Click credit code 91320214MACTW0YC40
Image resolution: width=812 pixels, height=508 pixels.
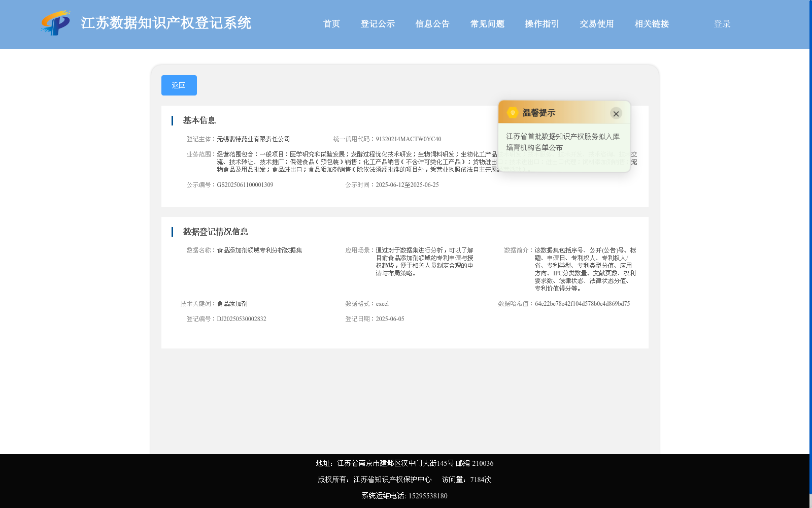coord(409,139)
